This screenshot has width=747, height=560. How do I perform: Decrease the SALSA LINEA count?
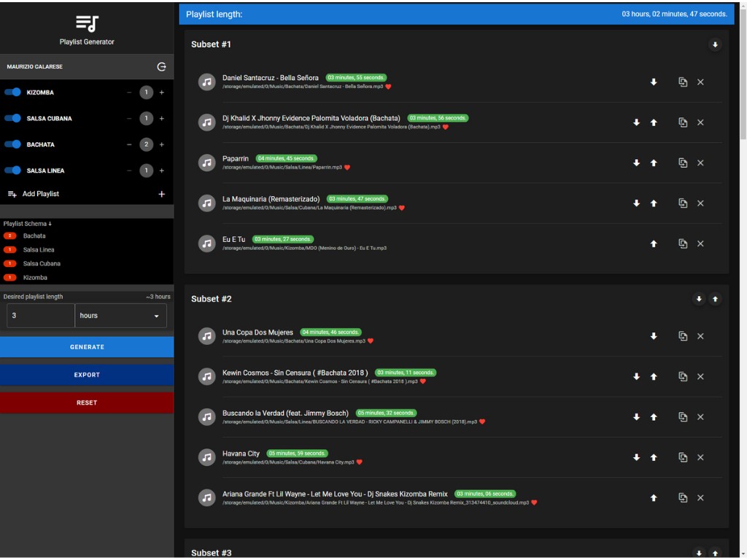click(x=129, y=171)
